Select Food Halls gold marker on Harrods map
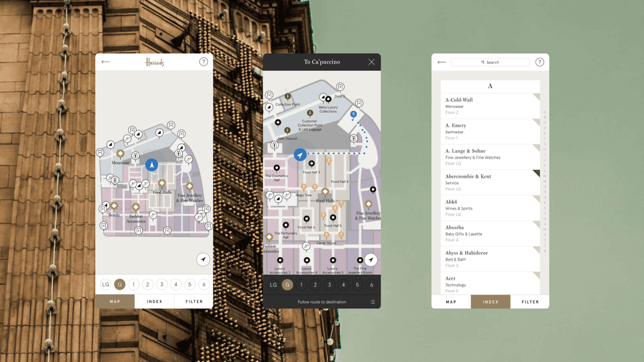Image resolution: width=644 pixels, height=362 pixels. pyautogui.click(x=162, y=183)
